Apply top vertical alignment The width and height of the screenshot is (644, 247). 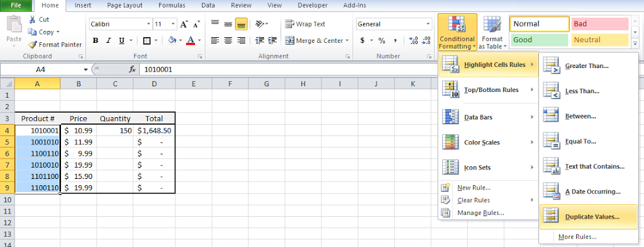tap(215, 24)
